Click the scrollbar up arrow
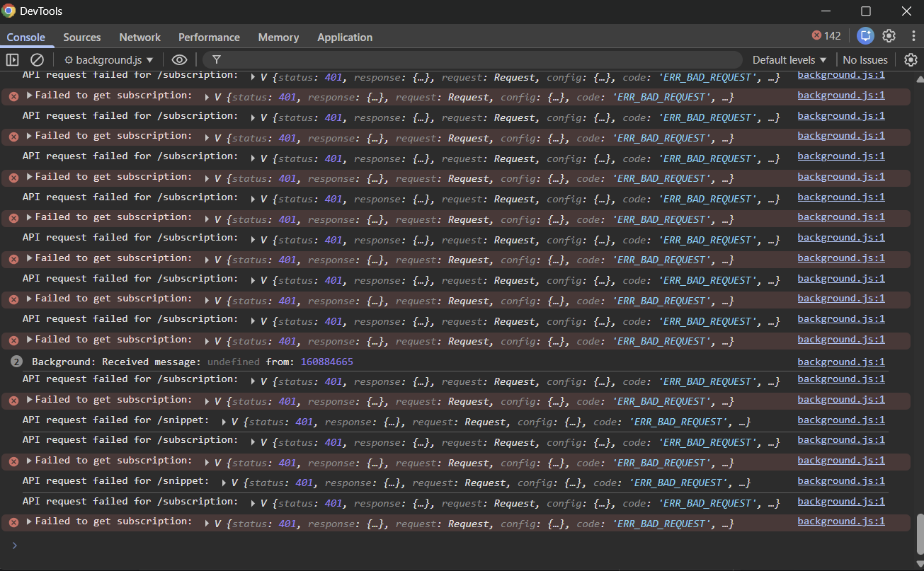The height and width of the screenshot is (571, 924). click(919, 79)
